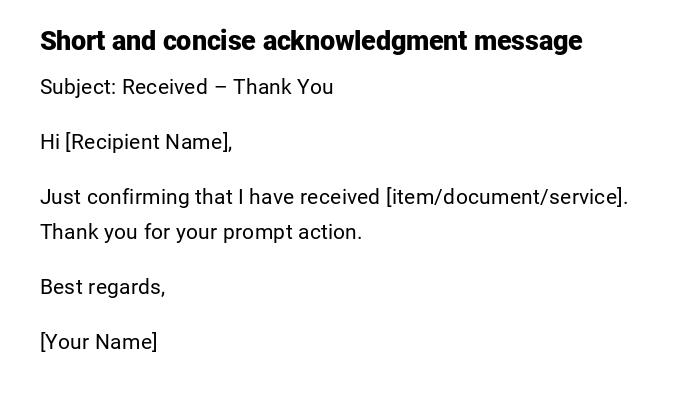Click "Received" in the subject line
The image size is (700, 405).
[164, 88]
